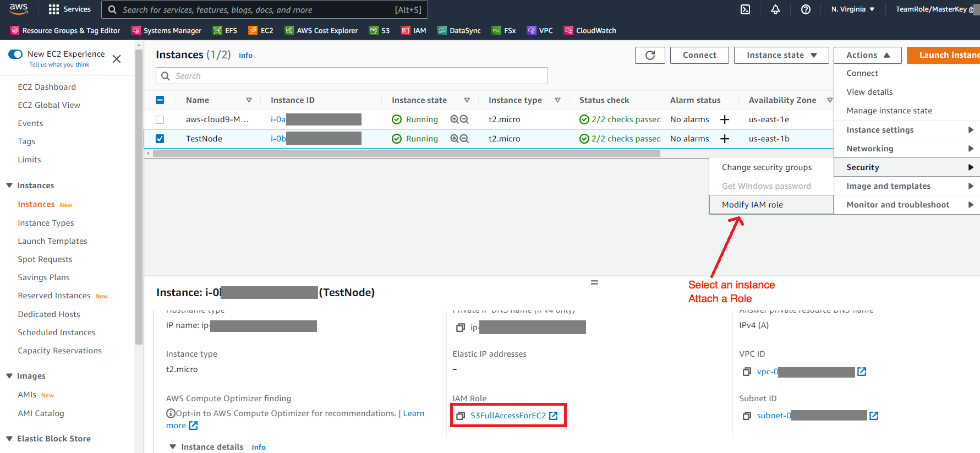Image resolution: width=980 pixels, height=453 pixels.
Task: Check the aws-cloud9 instance checkbox
Action: click(160, 119)
